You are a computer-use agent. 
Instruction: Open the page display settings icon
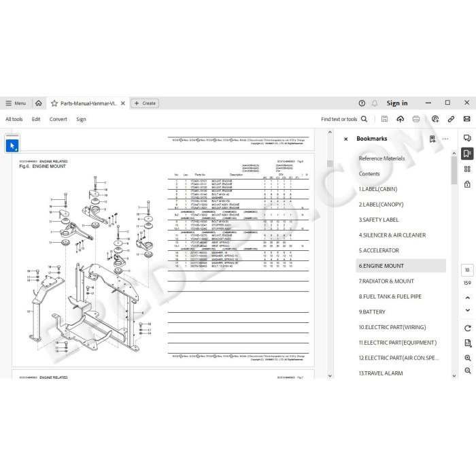(x=468, y=343)
